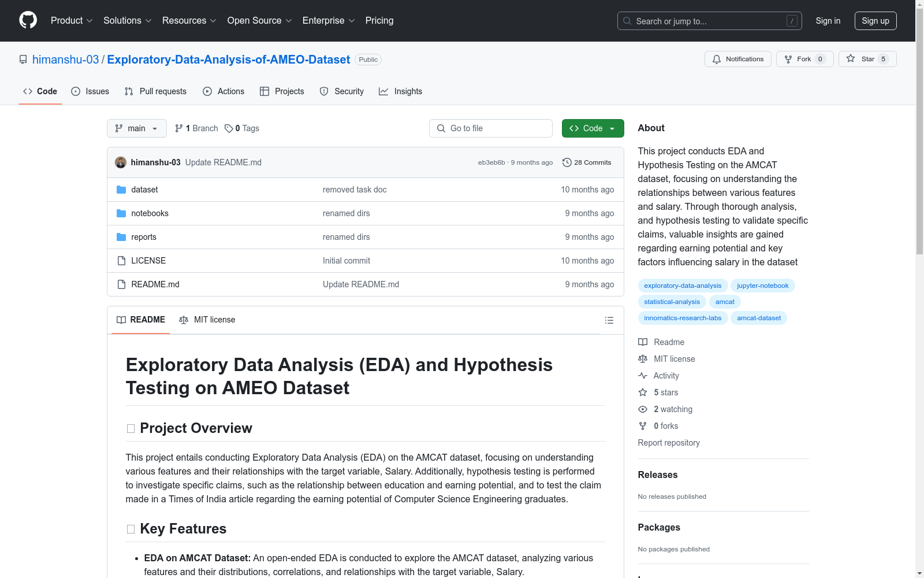Expand the Product menu
Viewport: 924px width, 578px height.
(x=72, y=20)
